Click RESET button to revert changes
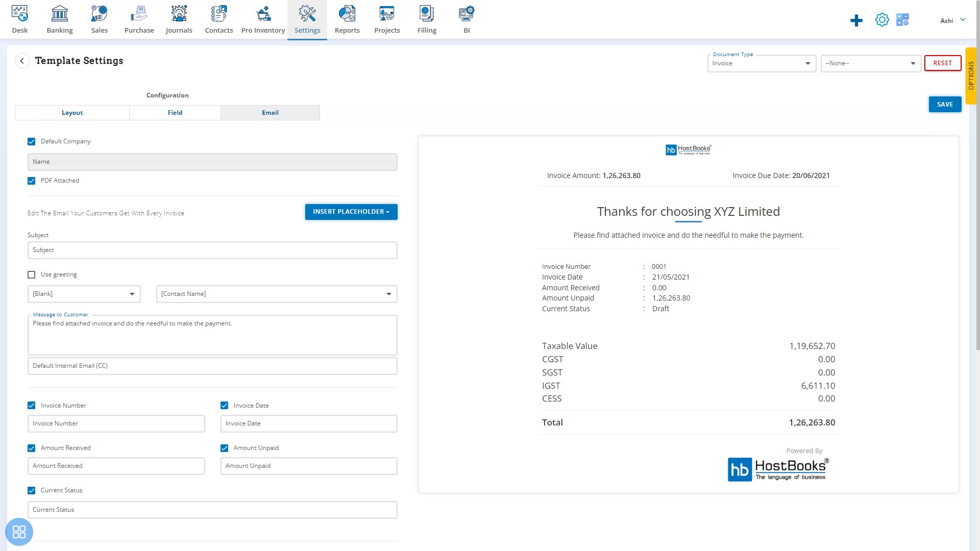This screenshot has height=551, width=980. 942,62
